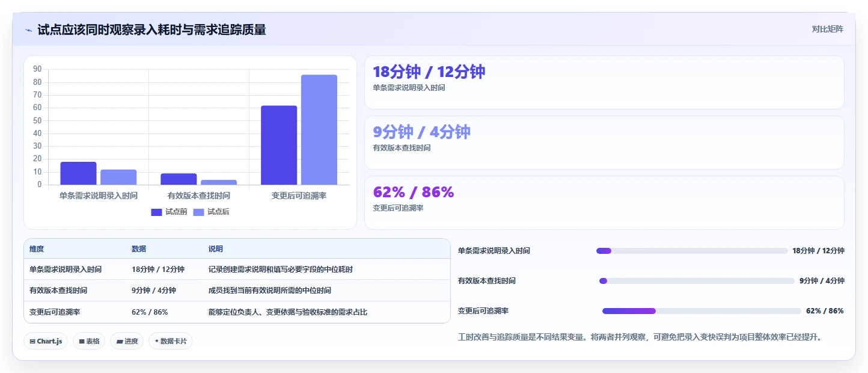Click the lightning icon beside the title
This screenshot has width=868, height=373.
[29, 30]
